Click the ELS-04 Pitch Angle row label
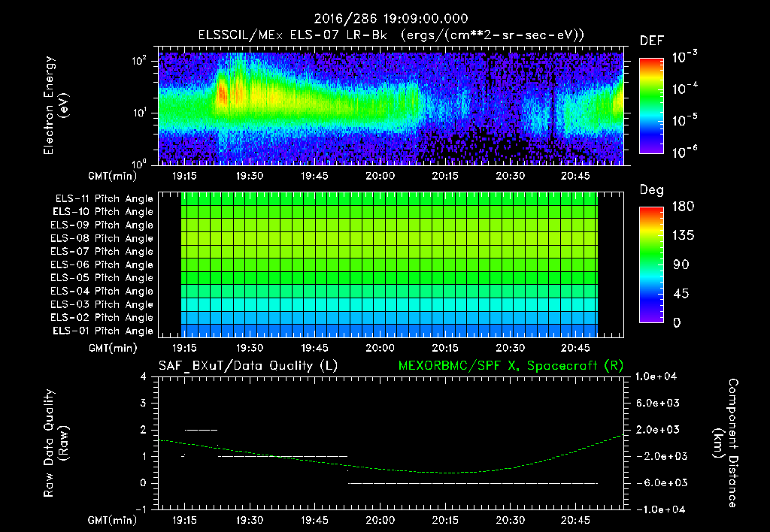 [x=102, y=291]
